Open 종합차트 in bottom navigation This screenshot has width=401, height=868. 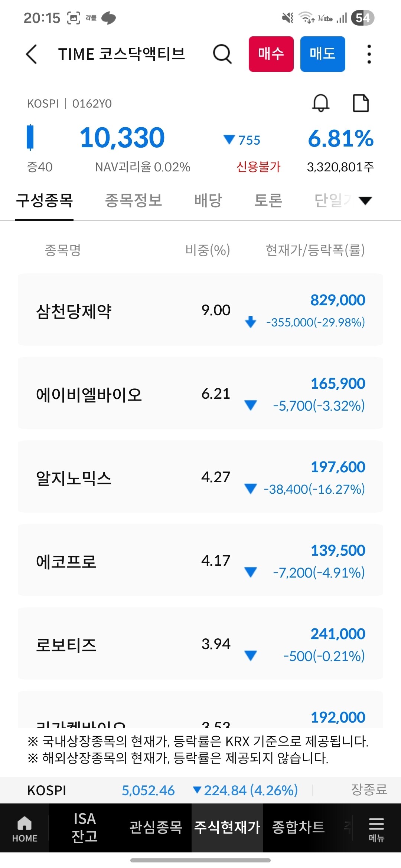[x=298, y=828]
